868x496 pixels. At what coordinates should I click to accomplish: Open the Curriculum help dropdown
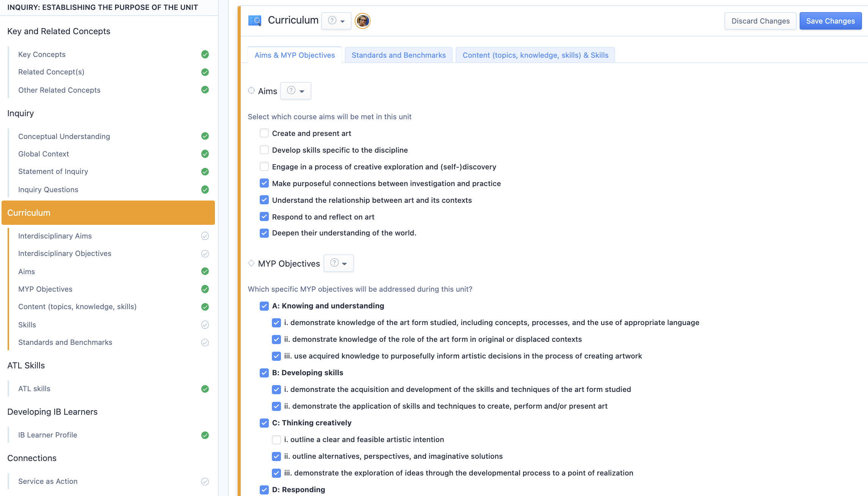tap(336, 21)
